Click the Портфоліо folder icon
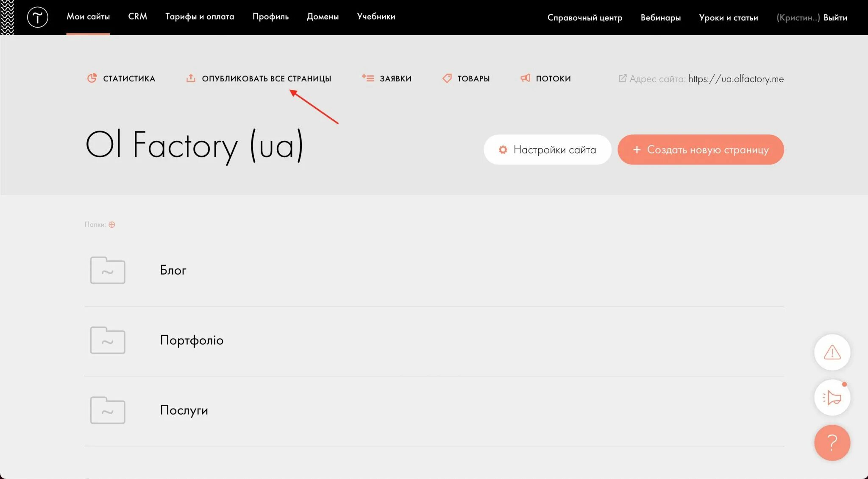 point(108,340)
